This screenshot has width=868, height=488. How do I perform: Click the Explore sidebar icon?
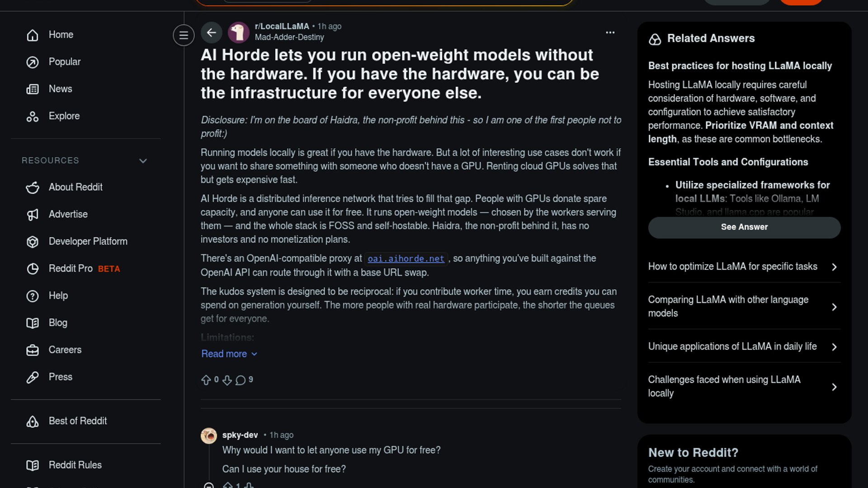pyautogui.click(x=33, y=117)
